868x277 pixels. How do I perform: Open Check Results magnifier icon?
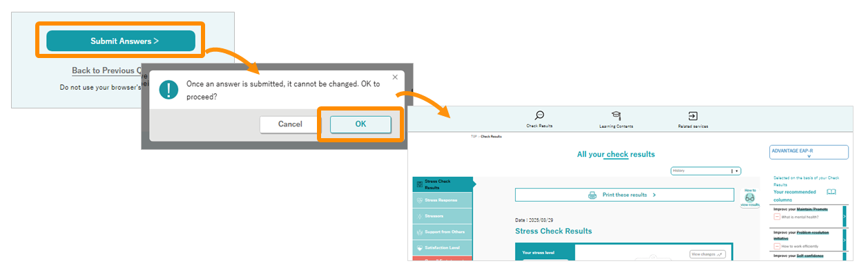tap(539, 116)
